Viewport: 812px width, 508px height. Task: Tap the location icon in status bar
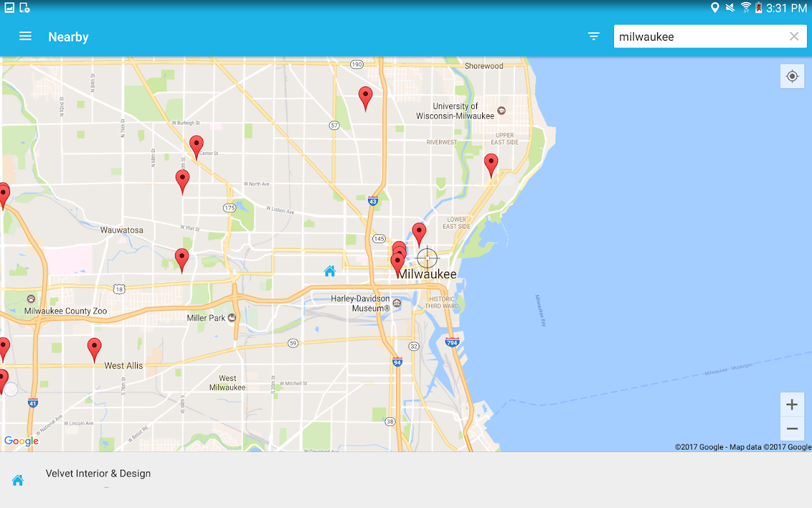[715, 8]
